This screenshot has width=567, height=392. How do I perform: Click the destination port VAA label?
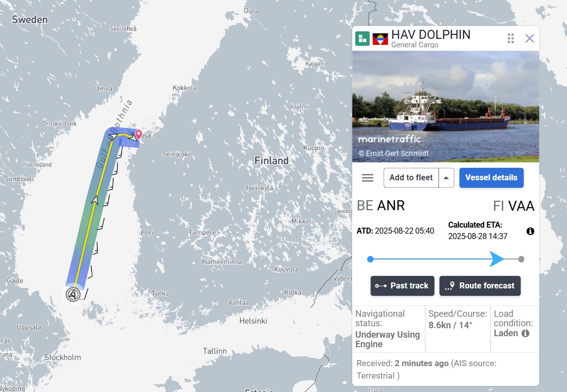pyautogui.click(x=521, y=206)
